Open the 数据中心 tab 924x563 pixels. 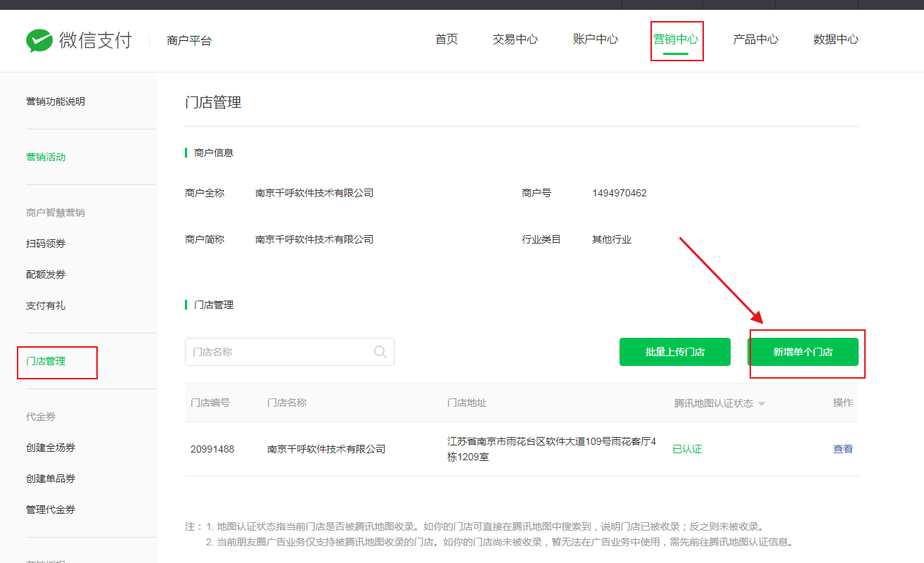[836, 39]
